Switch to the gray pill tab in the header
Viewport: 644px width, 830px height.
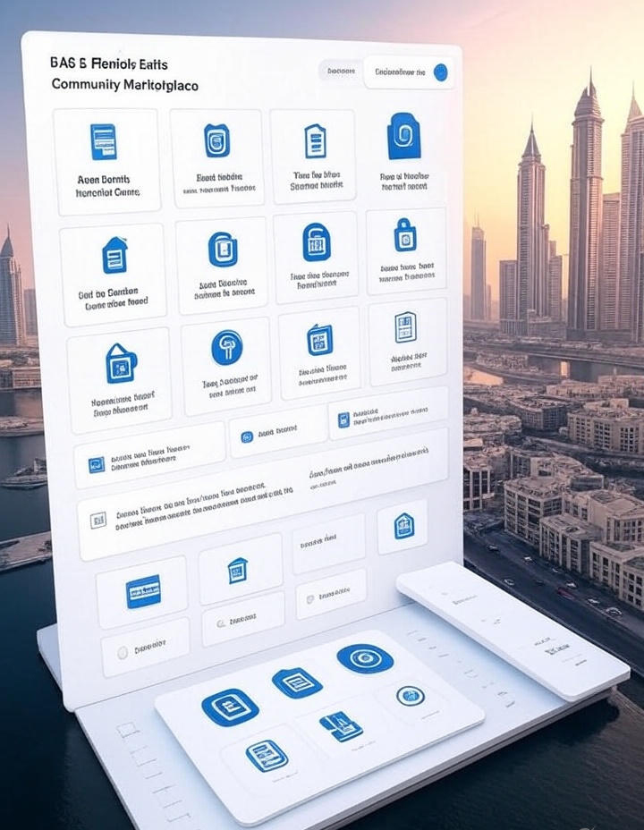340,71
